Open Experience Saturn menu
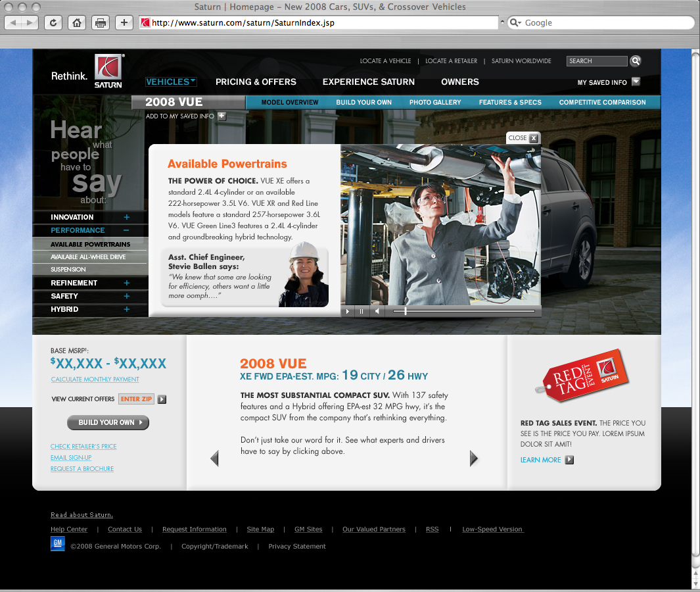 [x=368, y=82]
